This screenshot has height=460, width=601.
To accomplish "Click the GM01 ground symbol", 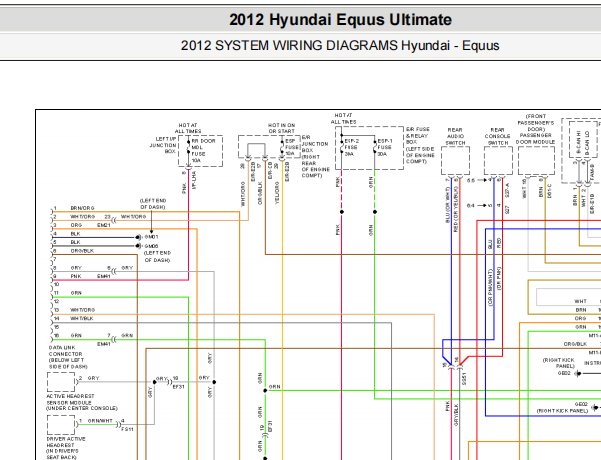I will [x=139, y=237].
